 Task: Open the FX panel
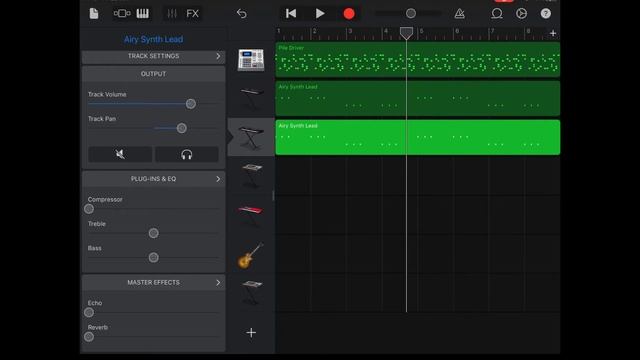(x=192, y=13)
